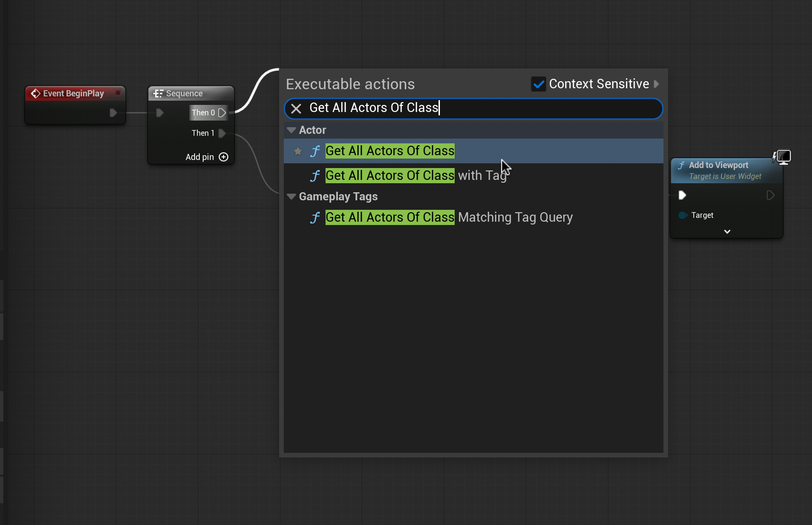Choose Get All Actors Of Class Matching Tag Query
The image size is (812, 525).
point(448,217)
